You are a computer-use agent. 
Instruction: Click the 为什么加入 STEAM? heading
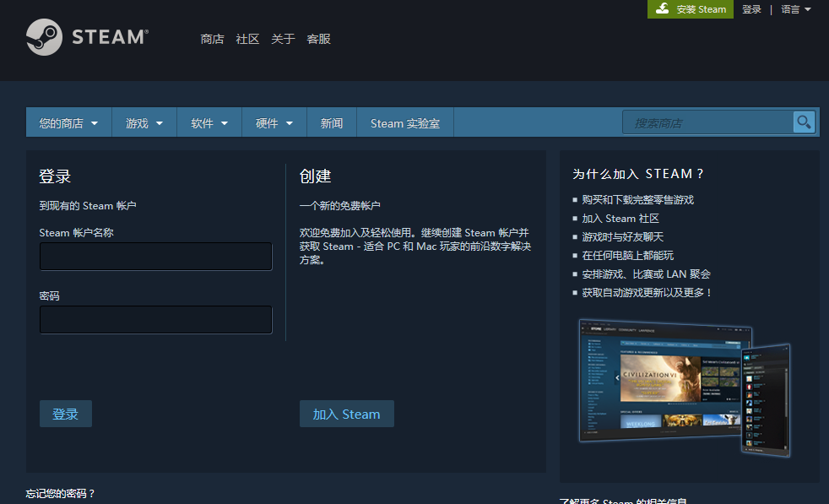tap(638, 174)
